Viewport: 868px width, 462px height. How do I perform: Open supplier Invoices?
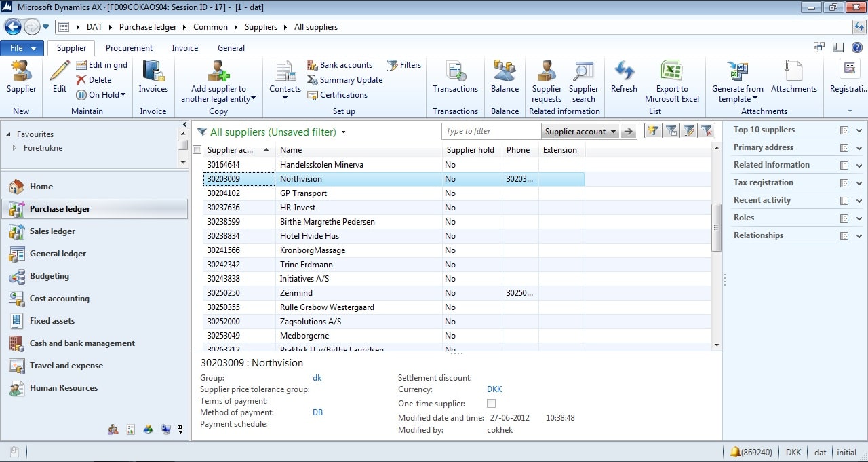[x=153, y=77]
